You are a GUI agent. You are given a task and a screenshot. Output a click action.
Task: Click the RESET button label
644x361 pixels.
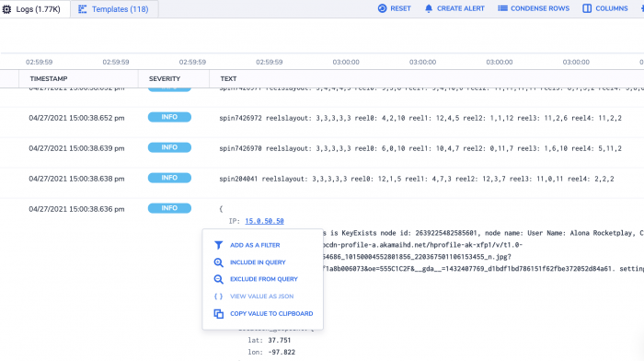tap(400, 8)
